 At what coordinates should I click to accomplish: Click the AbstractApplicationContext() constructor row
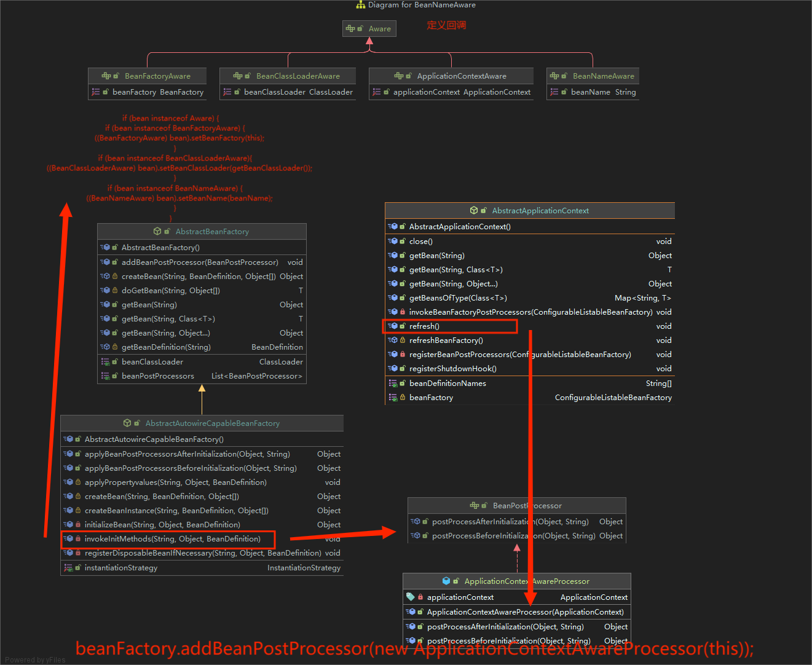point(530,226)
